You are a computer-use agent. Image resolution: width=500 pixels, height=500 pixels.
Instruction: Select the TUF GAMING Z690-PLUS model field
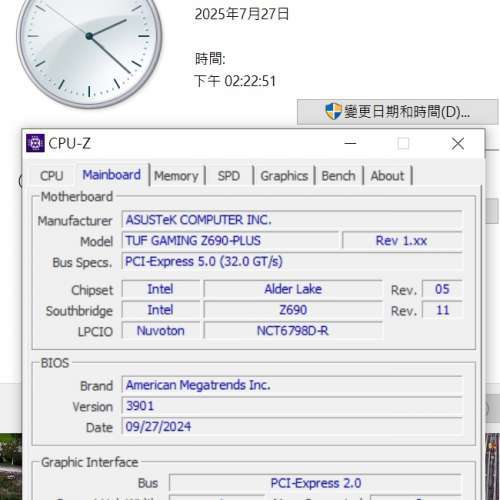(230, 240)
